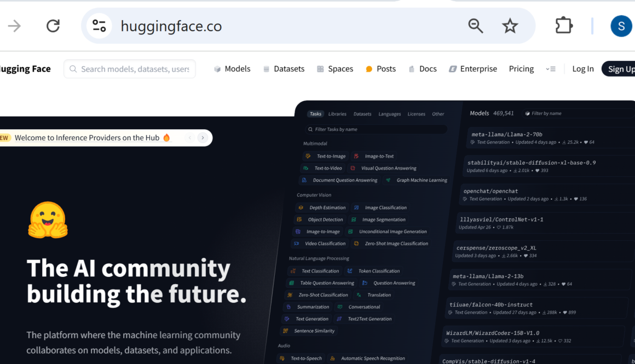
Task: Click the Enterprise icon in the navbar
Action: [453, 68]
